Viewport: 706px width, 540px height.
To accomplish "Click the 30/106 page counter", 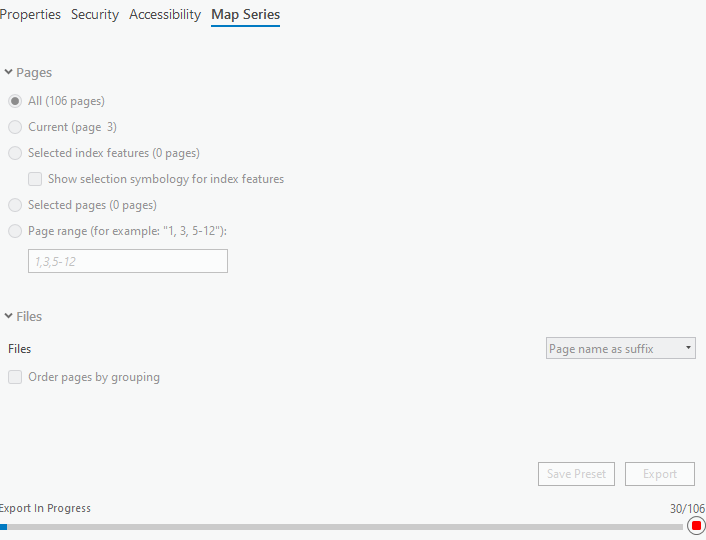I will pos(687,508).
